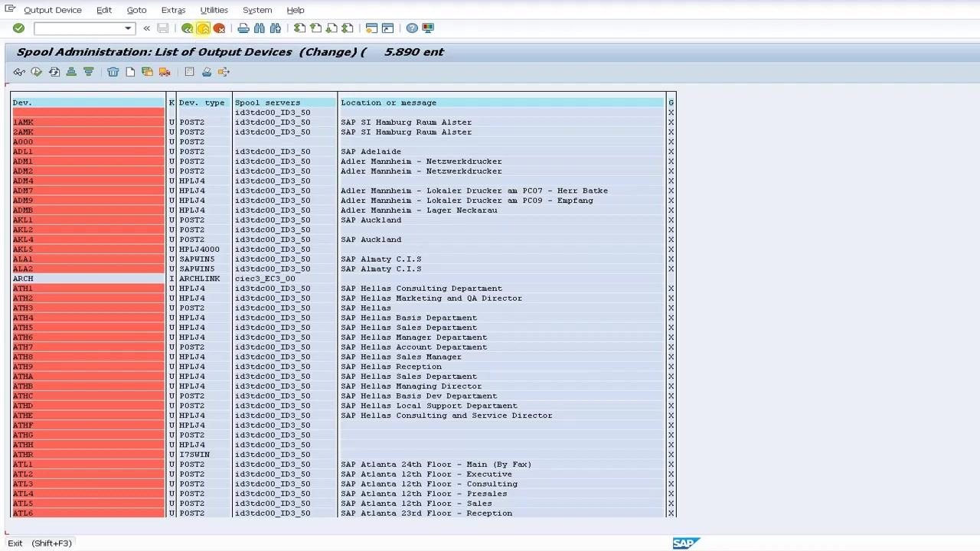Create a new session icon
Viewport: 980px width, 551px height.
(x=372, y=28)
